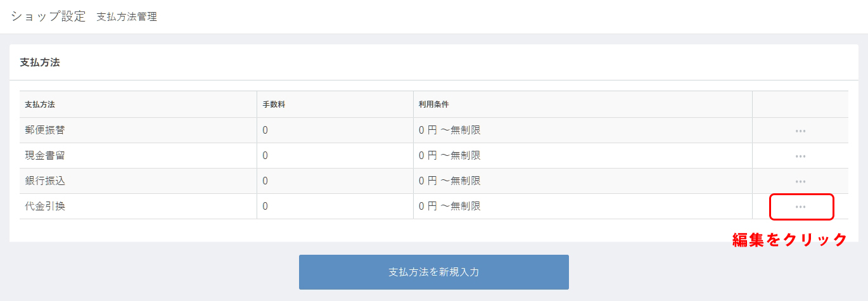Click the usage condition for 代金引換
This screenshot has height=301, width=868.
[449, 207]
